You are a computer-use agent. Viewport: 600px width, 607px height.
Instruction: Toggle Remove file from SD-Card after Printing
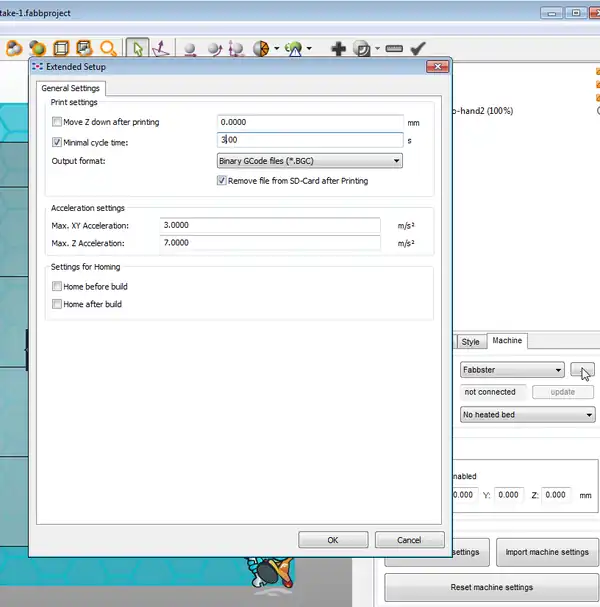(222, 181)
